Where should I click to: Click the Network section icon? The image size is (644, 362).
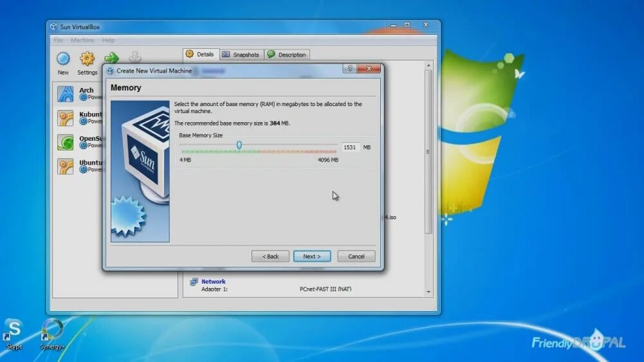pos(194,282)
